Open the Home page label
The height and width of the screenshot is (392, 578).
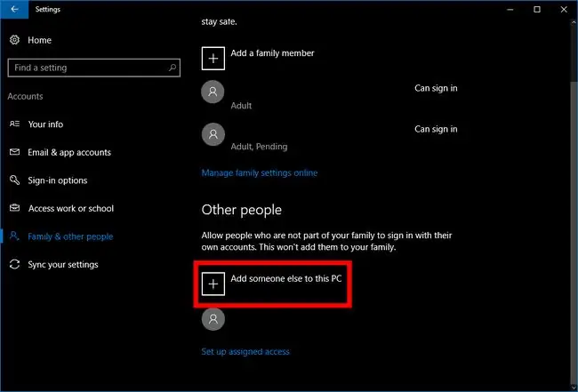[x=39, y=40]
